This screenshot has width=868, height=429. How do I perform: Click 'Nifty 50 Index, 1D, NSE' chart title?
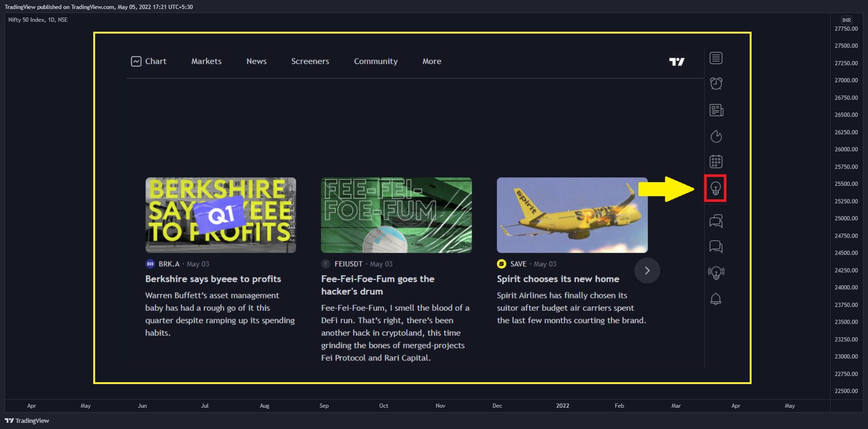[x=38, y=20]
